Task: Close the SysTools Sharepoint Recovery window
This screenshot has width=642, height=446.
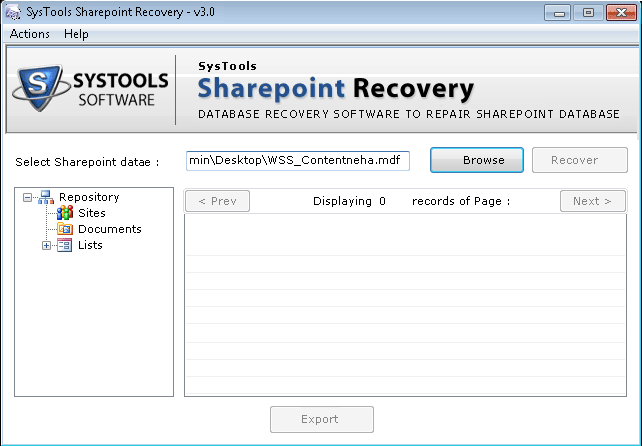Action: coord(621,13)
